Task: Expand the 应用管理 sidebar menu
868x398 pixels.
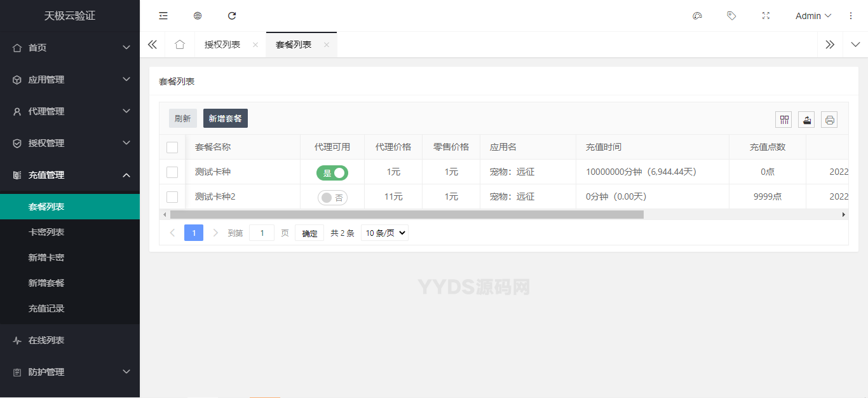Action: pos(70,79)
